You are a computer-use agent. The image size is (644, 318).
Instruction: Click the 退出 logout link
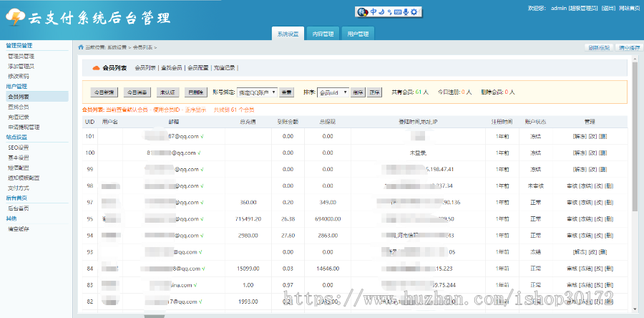pos(608,8)
